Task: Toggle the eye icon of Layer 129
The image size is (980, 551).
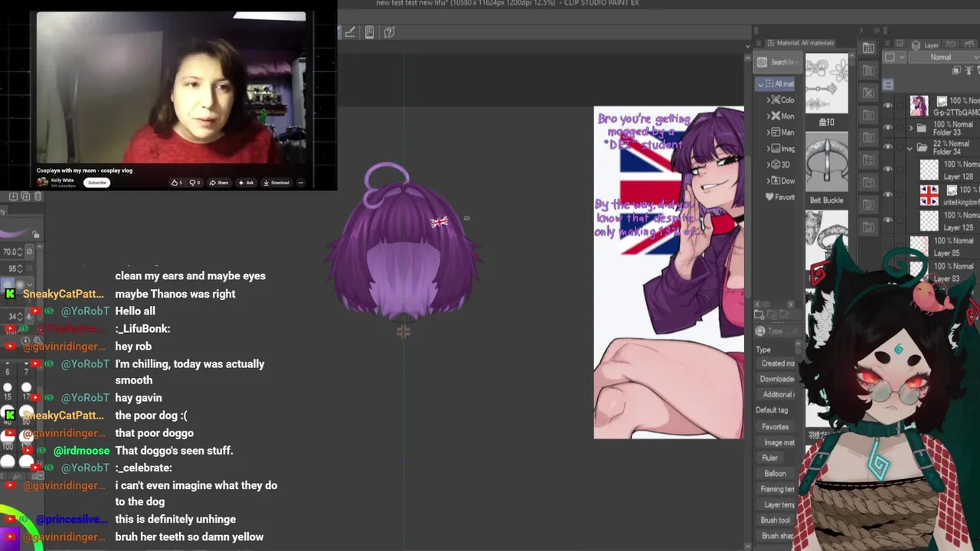Action: click(888, 221)
